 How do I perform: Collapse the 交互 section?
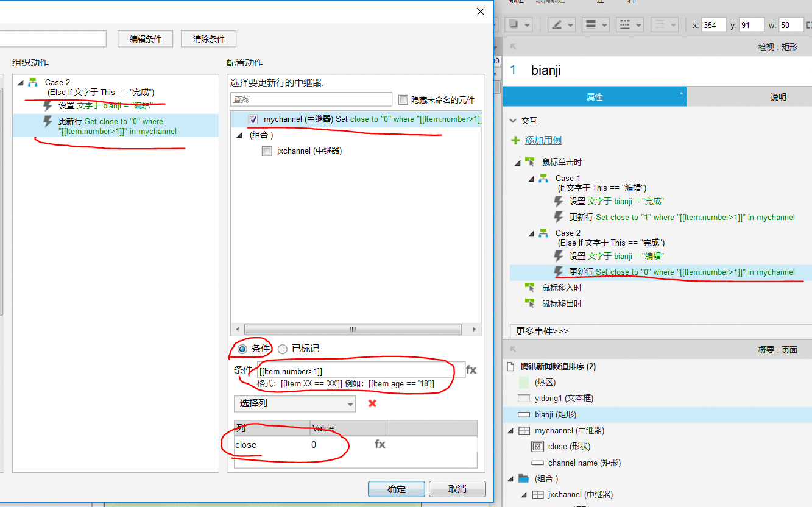[513, 121]
